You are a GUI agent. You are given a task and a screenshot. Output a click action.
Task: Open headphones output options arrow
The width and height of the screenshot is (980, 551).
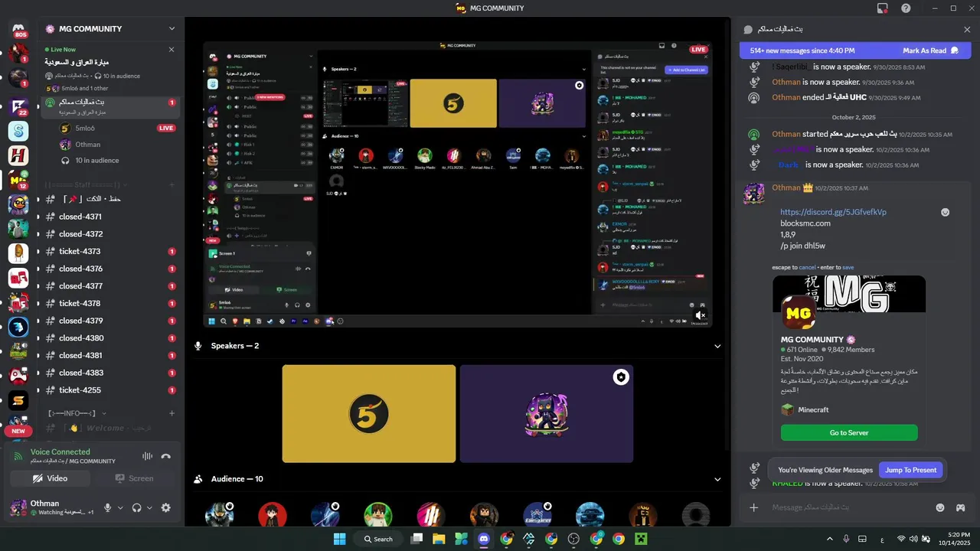(x=149, y=507)
